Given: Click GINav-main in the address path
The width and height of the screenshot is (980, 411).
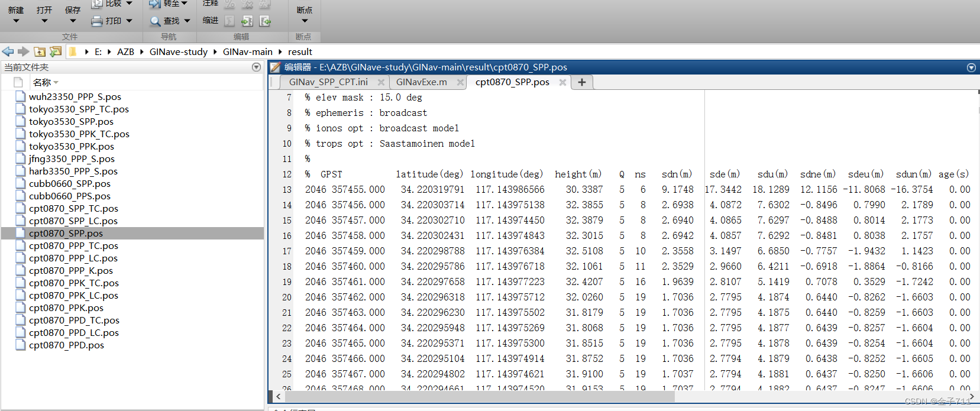Looking at the screenshot, I should pos(248,52).
